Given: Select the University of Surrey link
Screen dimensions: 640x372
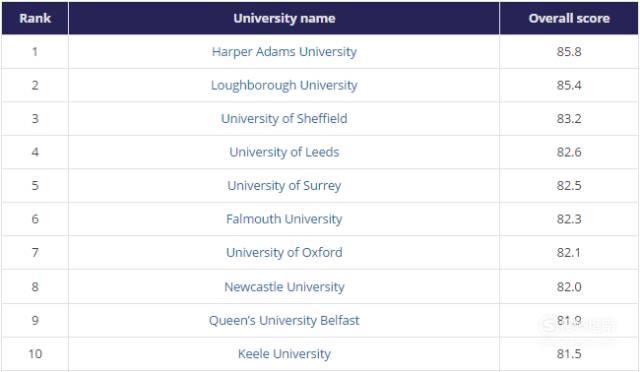Looking at the screenshot, I should (284, 186).
